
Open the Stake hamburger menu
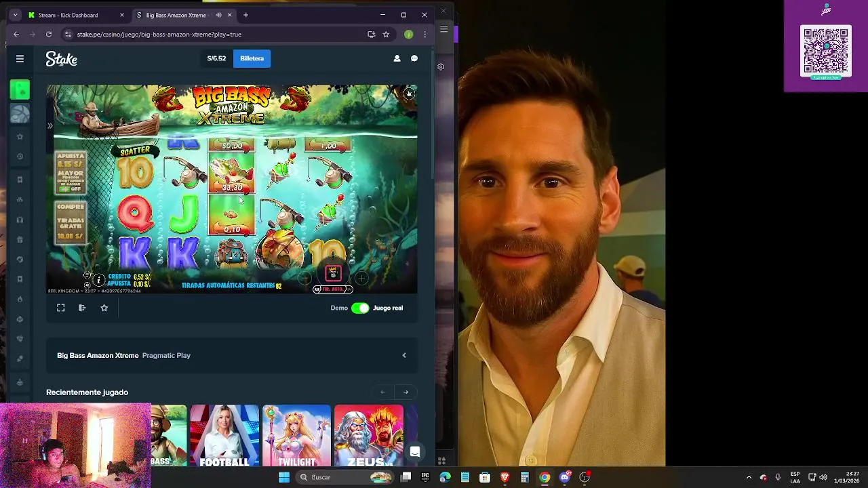click(20, 59)
